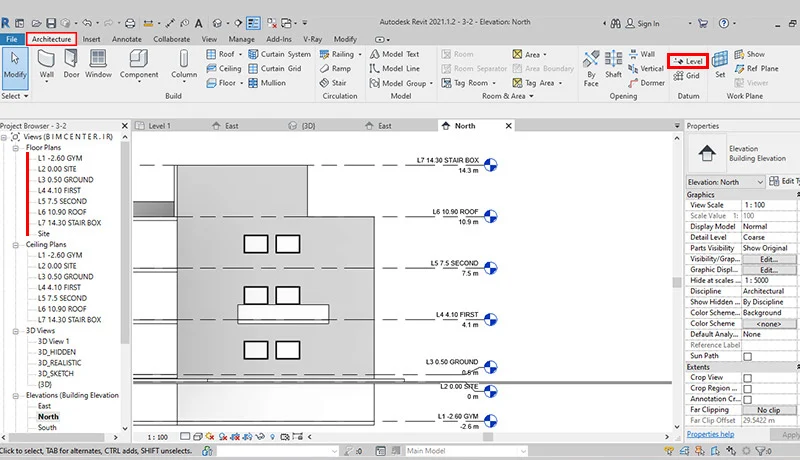
Task: Draw a Model Line
Action: coord(395,68)
